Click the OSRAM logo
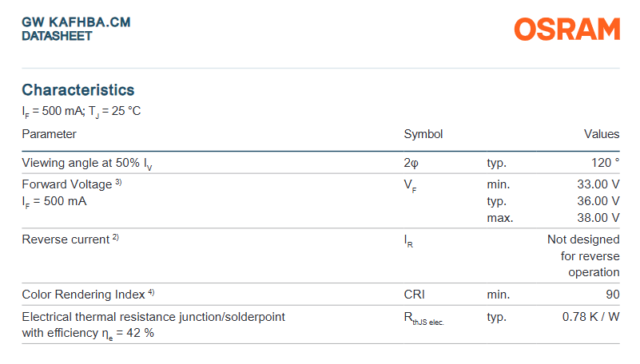Viewport: 640px width, 364px height. tap(567, 29)
